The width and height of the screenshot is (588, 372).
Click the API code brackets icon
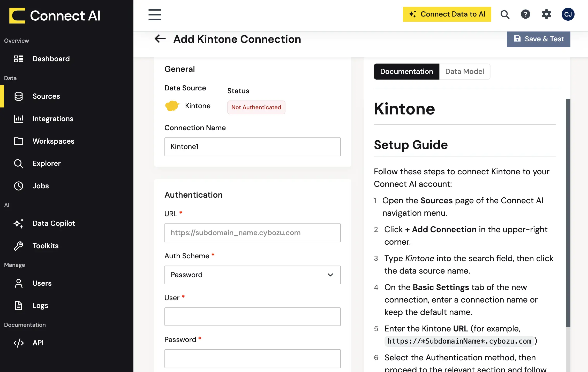(19, 343)
